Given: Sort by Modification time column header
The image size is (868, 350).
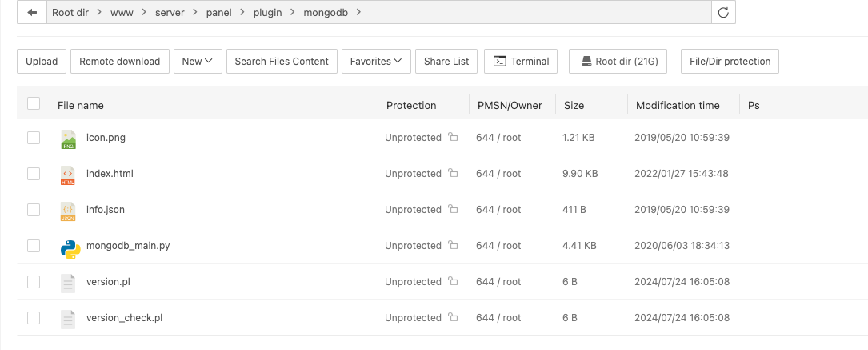Looking at the screenshot, I should coord(678,105).
